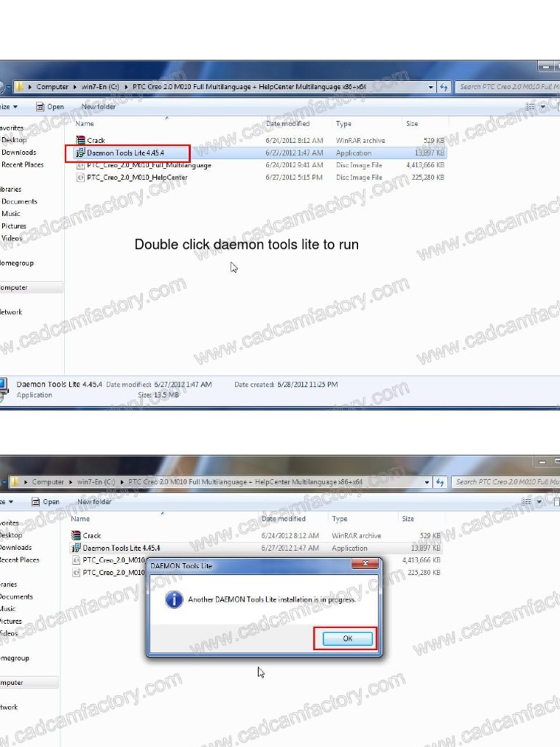Click Open in bottom window toolbar
The width and height of the screenshot is (560, 747).
pos(46,502)
